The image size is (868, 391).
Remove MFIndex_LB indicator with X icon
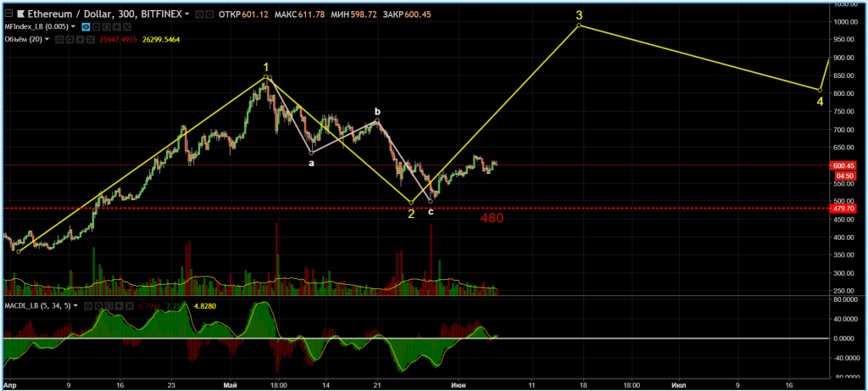coord(126,27)
